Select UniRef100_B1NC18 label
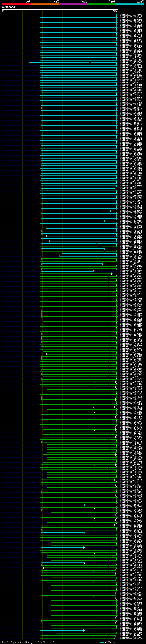The height and width of the screenshot is (644, 146). click(x=131, y=125)
